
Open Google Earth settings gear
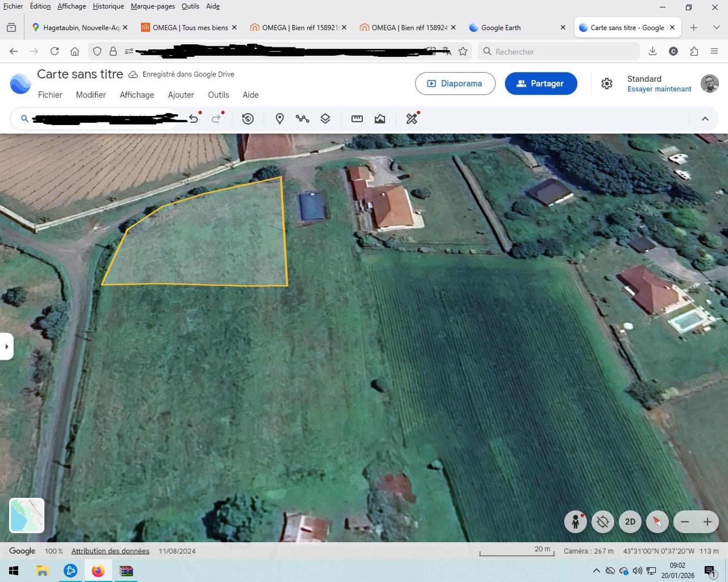pos(607,83)
